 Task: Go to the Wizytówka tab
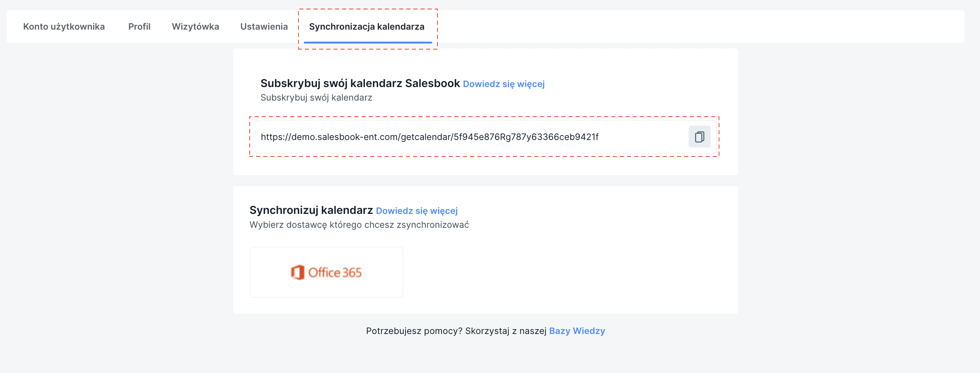(195, 27)
